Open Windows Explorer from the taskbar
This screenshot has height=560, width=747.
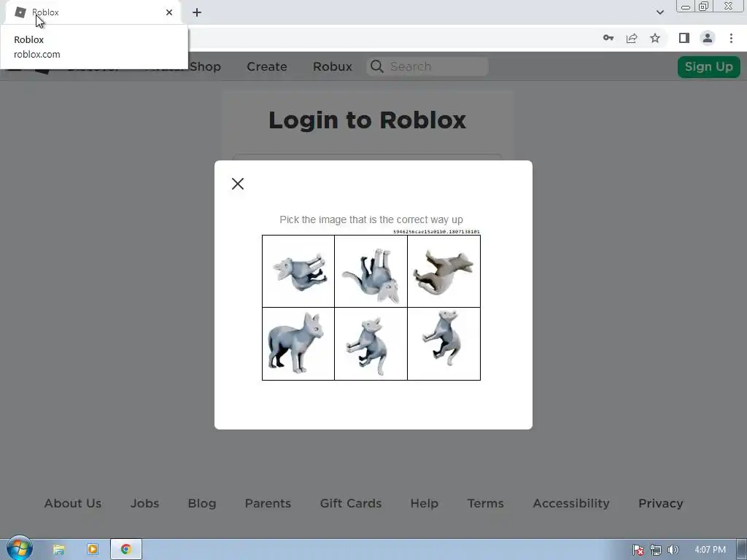[58, 550]
